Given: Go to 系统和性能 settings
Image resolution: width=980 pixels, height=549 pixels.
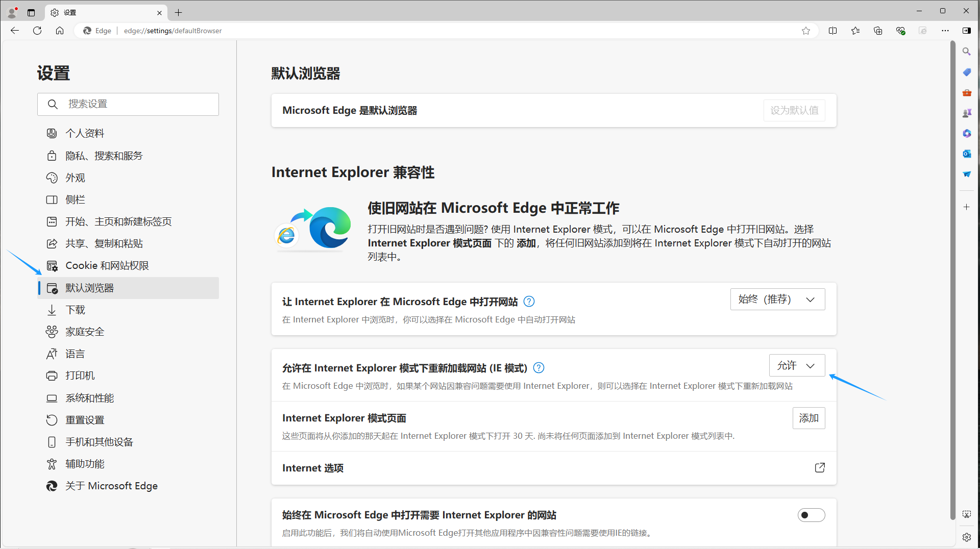Looking at the screenshot, I should (x=90, y=398).
